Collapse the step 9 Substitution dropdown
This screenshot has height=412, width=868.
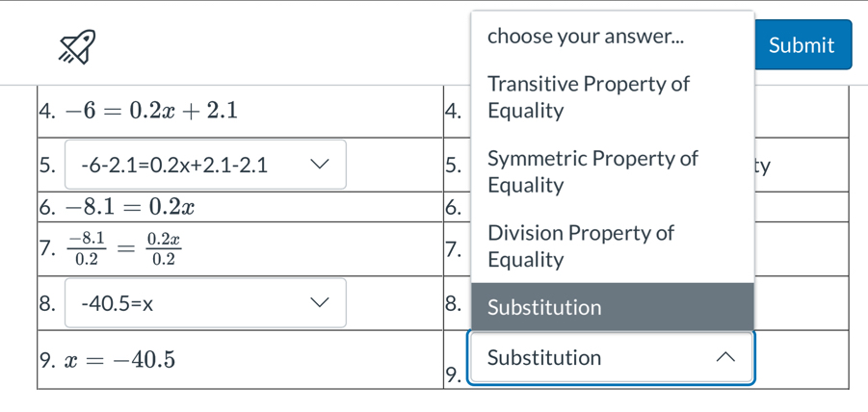[x=609, y=358]
